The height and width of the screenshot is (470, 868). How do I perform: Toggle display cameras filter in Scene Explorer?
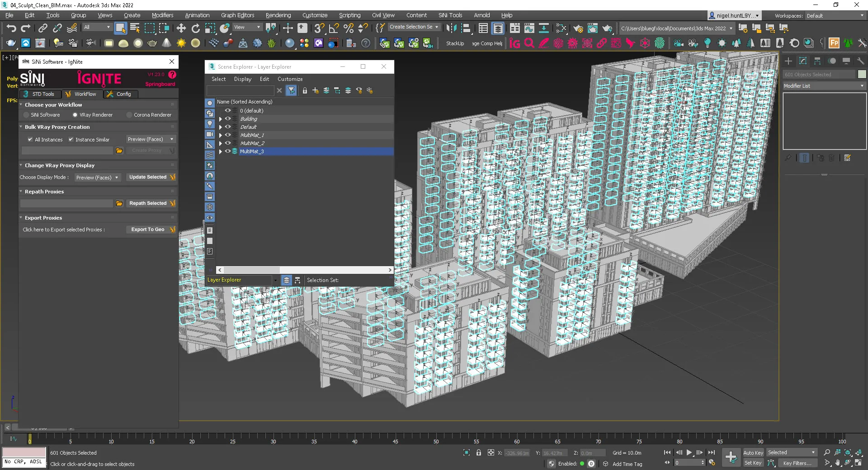pos(210,134)
